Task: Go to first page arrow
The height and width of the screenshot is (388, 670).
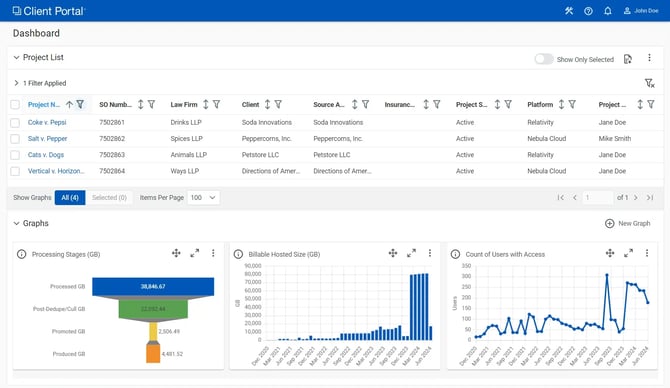Action: (561, 197)
